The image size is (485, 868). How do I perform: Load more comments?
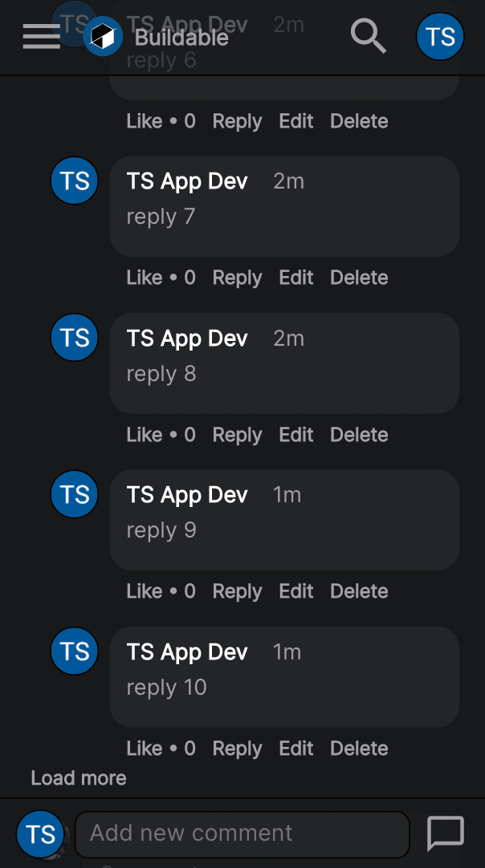tap(79, 778)
